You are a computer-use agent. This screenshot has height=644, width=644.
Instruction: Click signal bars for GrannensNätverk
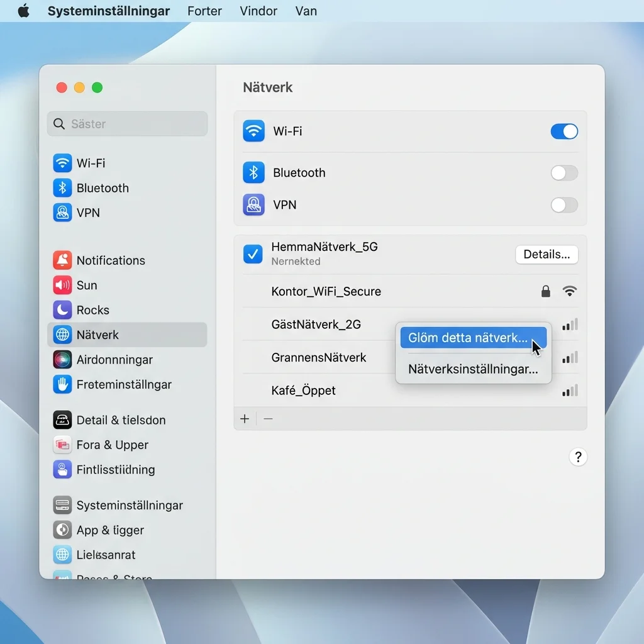coord(570,357)
